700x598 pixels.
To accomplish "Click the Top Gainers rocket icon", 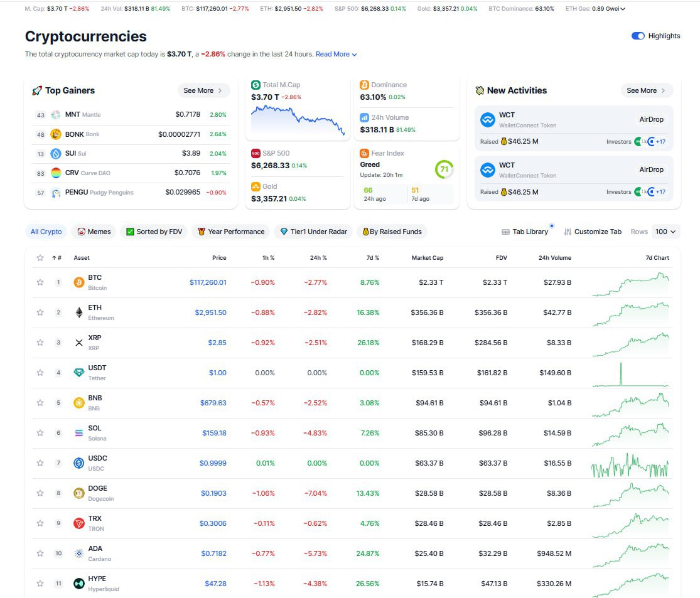I will pos(37,90).
